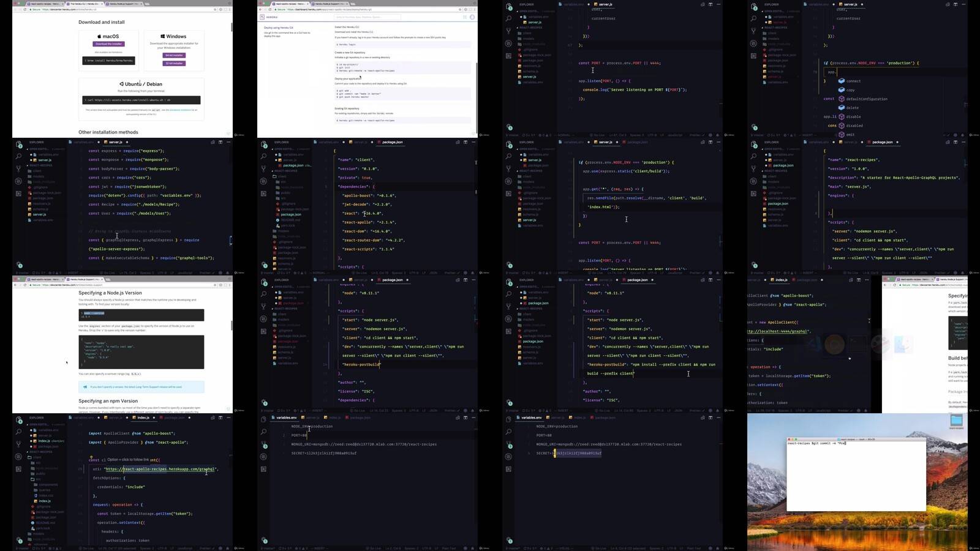The width and height of the screenshot is (980, 551).
Task: Open index.css in the explorer file tree
Action: (46, 495)
